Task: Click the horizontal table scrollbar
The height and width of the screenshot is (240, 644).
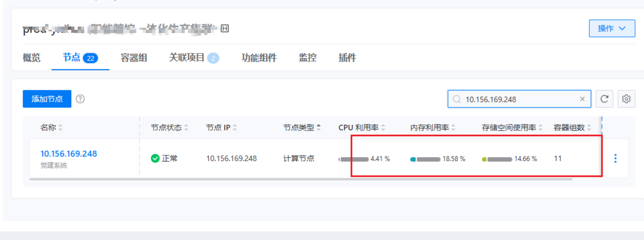Action: 301,179
